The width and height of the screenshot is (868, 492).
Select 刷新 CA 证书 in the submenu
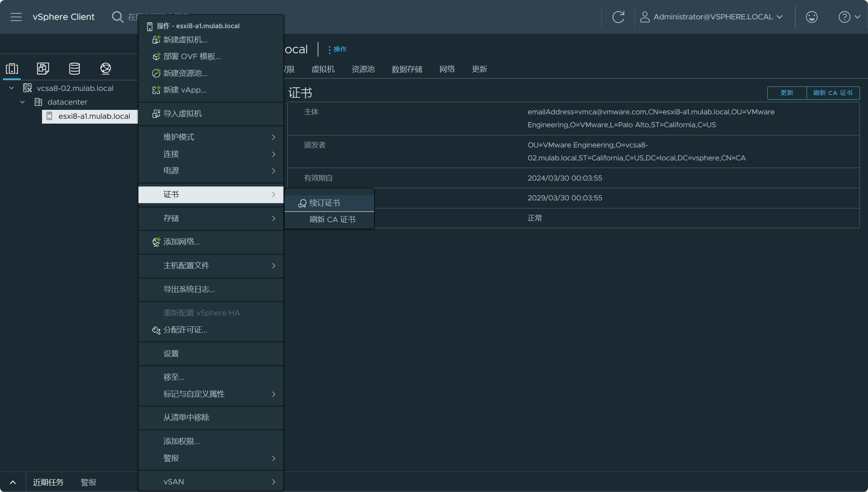(329, 219)
